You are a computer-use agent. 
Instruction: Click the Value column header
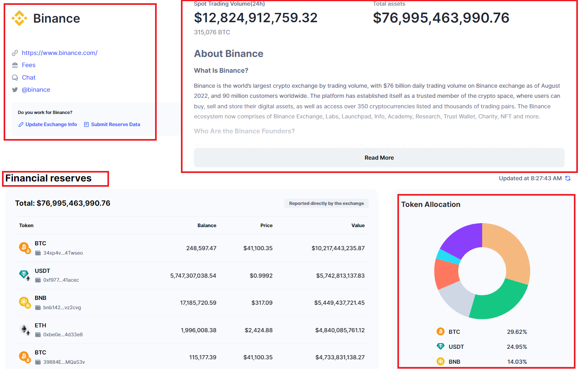pos(358,226)
